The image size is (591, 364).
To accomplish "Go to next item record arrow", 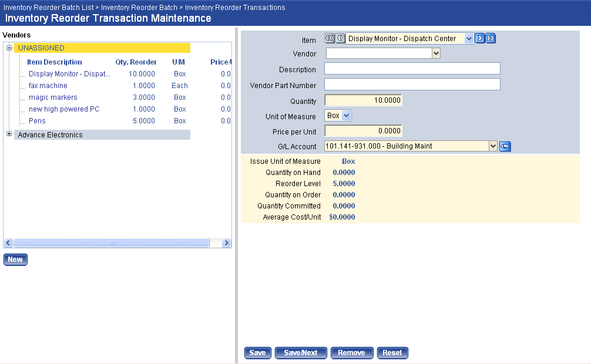I will point(479,39).
